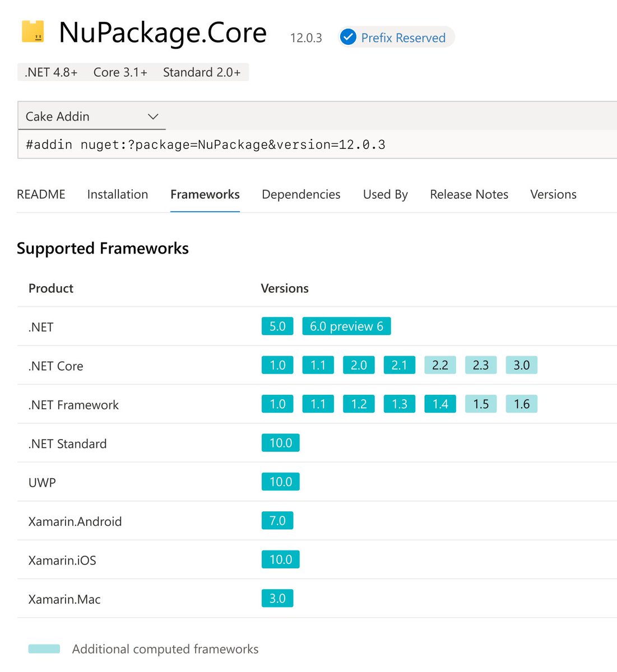Screen dimensions: 617x672
Task: Click the Xamarin.Android 7.0 badge
Action: click(x=277, y=521)
